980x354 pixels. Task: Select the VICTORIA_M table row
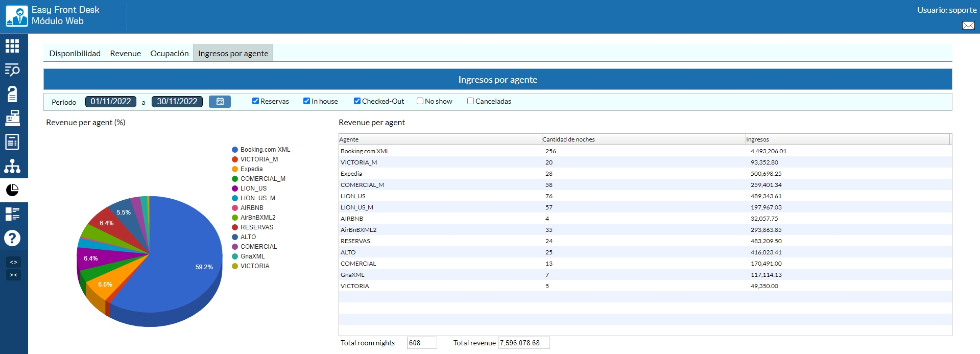645,162
